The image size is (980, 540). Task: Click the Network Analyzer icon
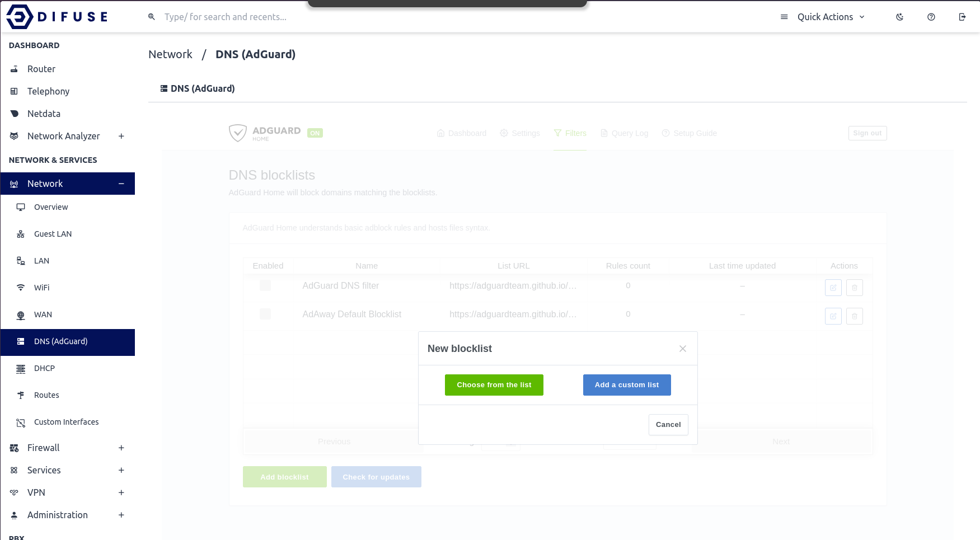(15, 136)
